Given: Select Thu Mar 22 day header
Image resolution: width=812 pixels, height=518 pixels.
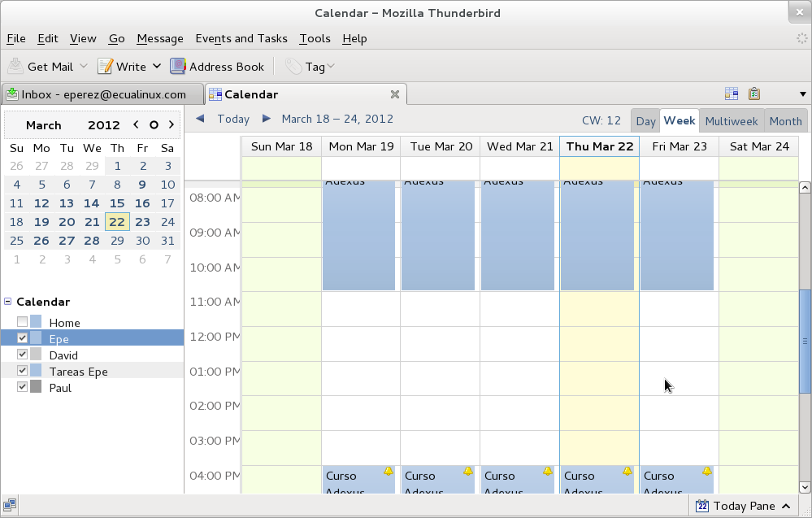Looking at the screenshot, I should tap(600, 146).
